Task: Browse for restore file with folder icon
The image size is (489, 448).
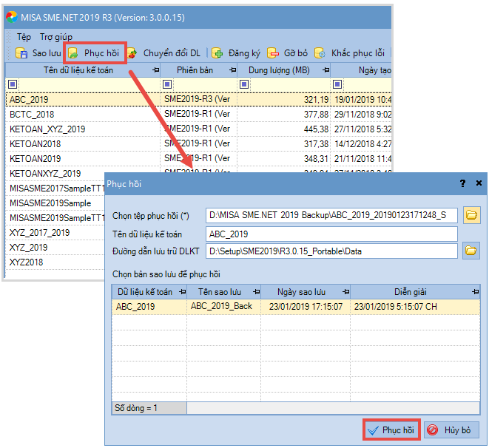Action: [471, 215]
